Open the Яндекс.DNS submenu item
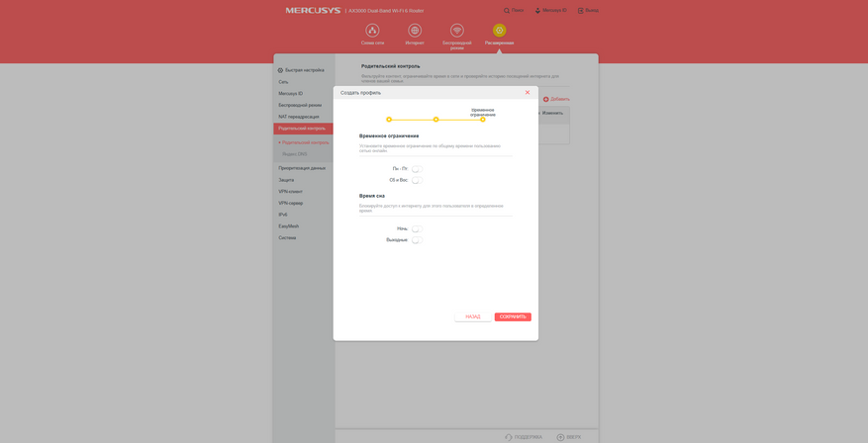This screenshot has width=868, height=443. [x=295, y=154]
